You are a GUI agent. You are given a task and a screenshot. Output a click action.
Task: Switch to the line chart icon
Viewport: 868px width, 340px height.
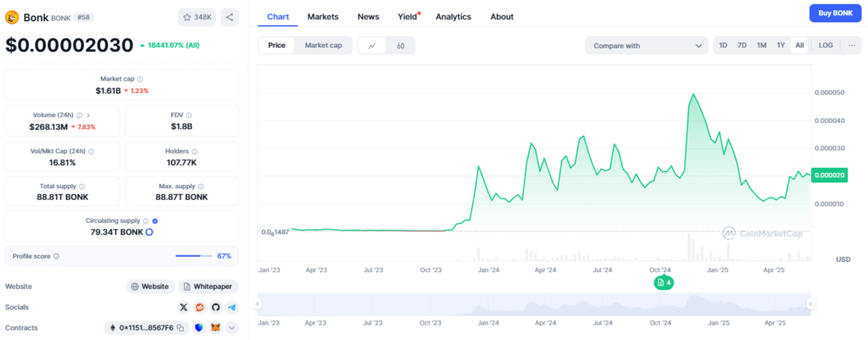pos(373,46)
